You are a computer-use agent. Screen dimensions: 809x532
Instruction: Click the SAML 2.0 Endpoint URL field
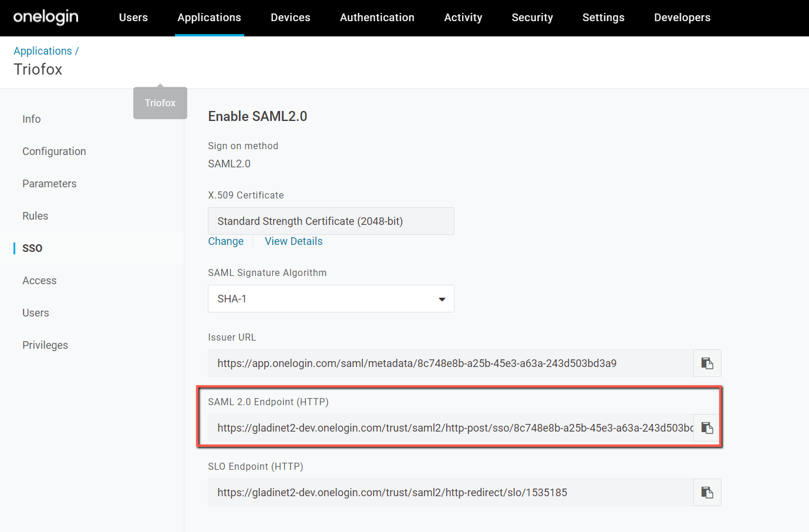451,428
